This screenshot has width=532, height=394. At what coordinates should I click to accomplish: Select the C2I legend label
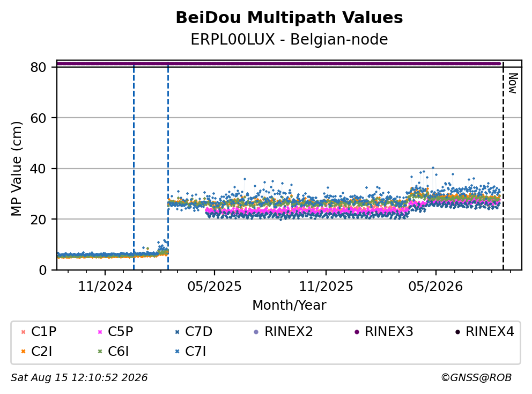42,351
